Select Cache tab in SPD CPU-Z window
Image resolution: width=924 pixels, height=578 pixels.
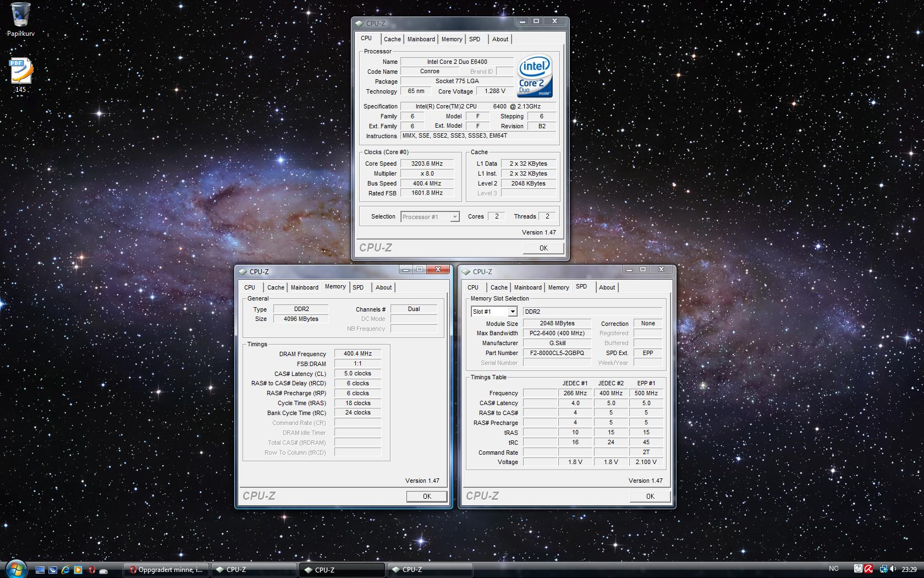(499, 287)
